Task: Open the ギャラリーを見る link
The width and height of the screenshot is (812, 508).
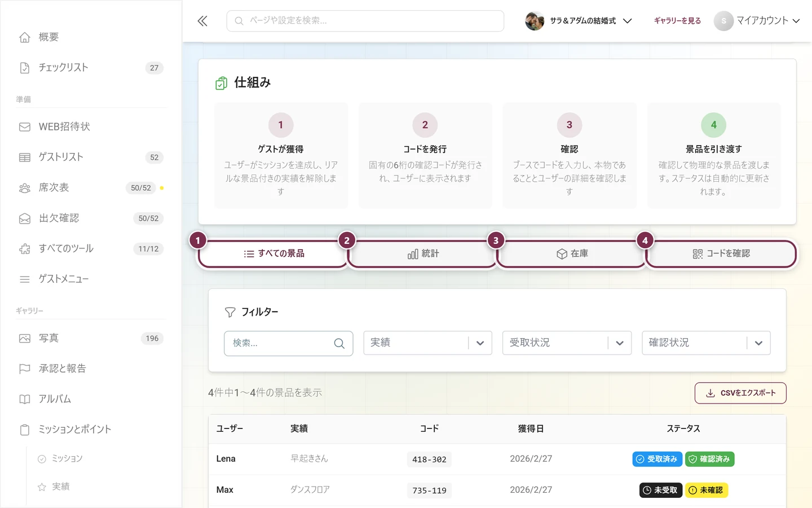Action: click(x=677, y=21)
